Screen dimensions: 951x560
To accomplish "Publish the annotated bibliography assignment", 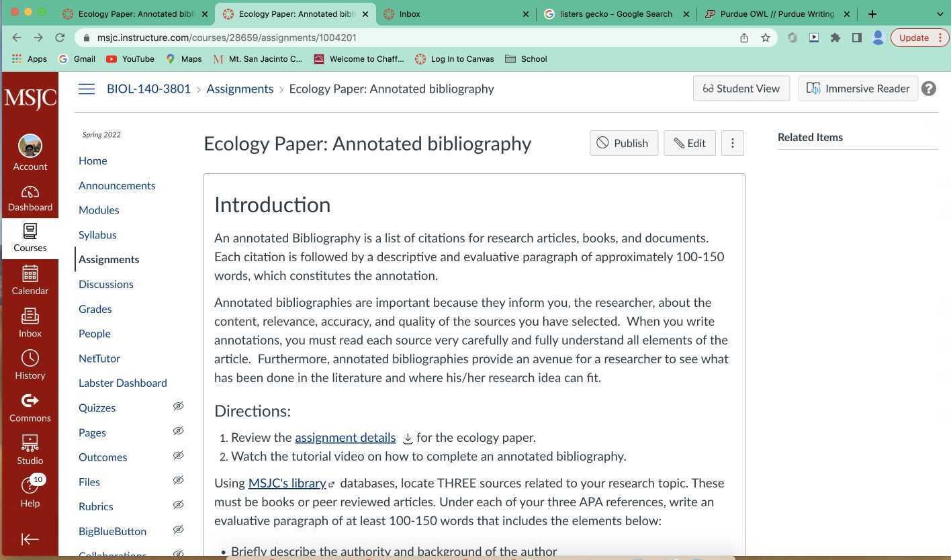I will click(623, 143).
